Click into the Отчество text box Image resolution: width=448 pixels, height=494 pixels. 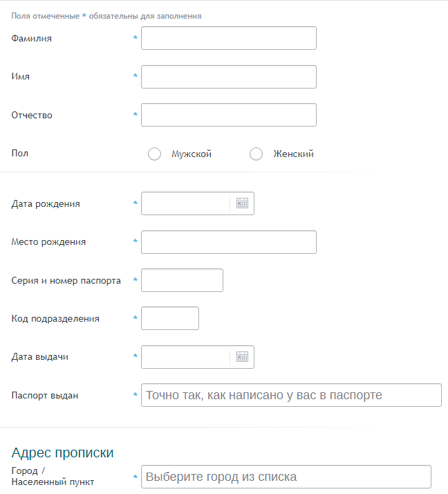pos(229,115)
